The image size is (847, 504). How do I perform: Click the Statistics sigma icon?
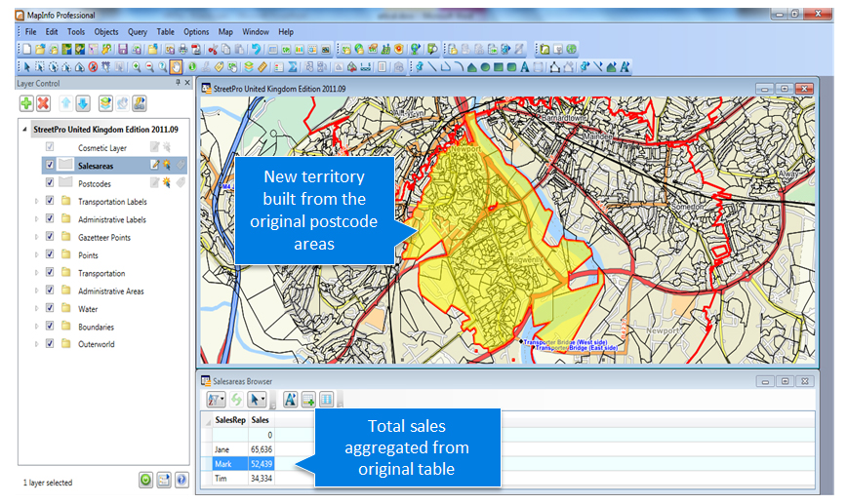coord(292,67)
